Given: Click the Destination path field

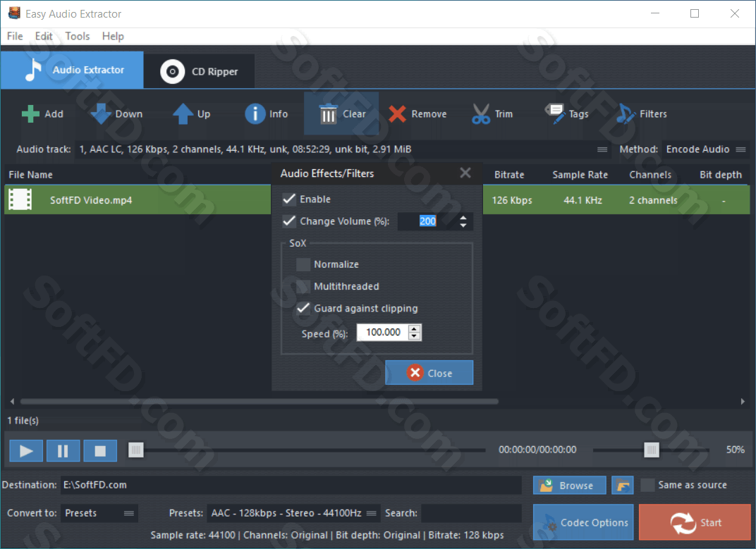Looking at the screenshot, I should [x=291, y=486].
